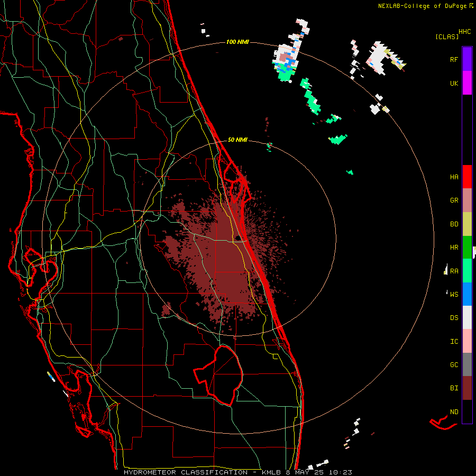The height and width of the screenshot is (476, 476).
Task: Click the ND black legend swatch
Action: tap(467, 411)
